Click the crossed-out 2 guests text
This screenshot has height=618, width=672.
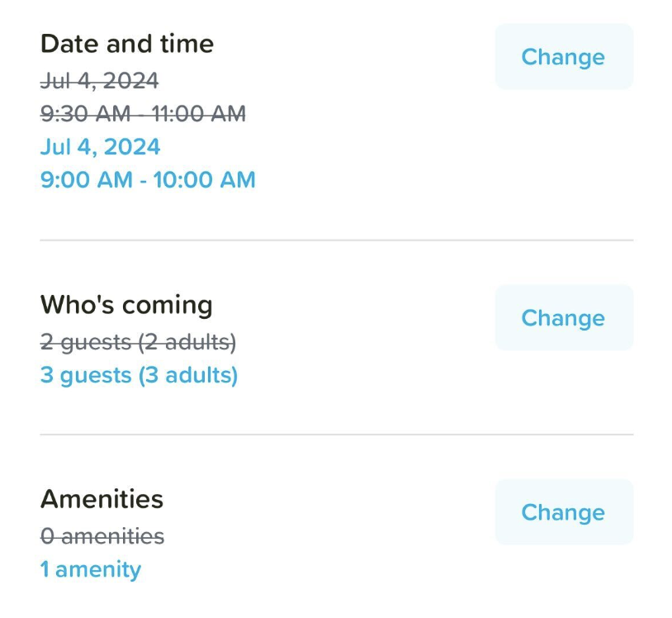(x=86, y=341)
